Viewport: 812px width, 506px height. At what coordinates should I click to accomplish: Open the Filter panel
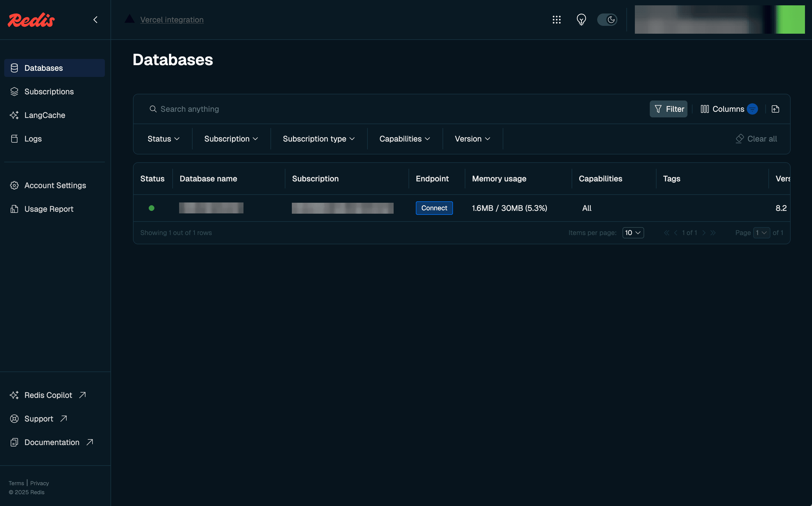[x=668, y=109]
